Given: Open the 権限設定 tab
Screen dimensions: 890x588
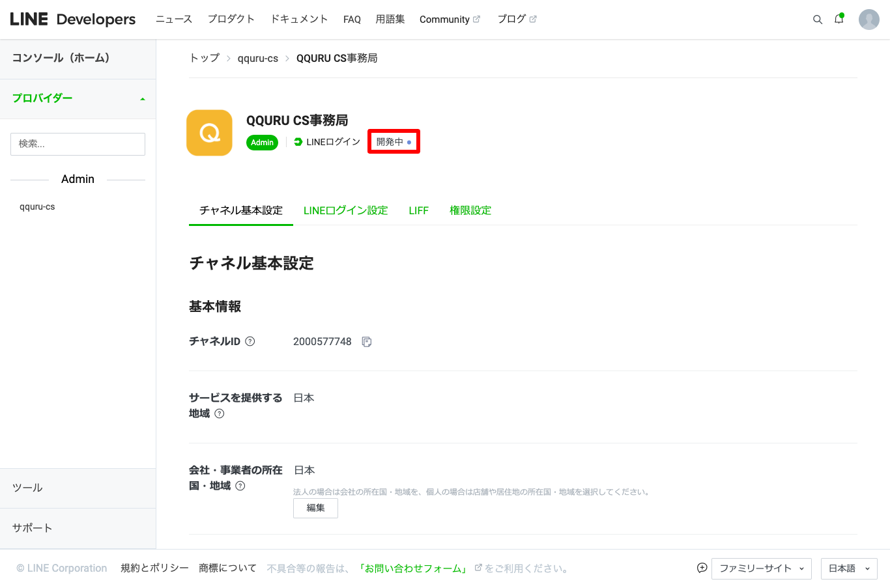Looking at the screenshot, I should click(x=470, y=210).
